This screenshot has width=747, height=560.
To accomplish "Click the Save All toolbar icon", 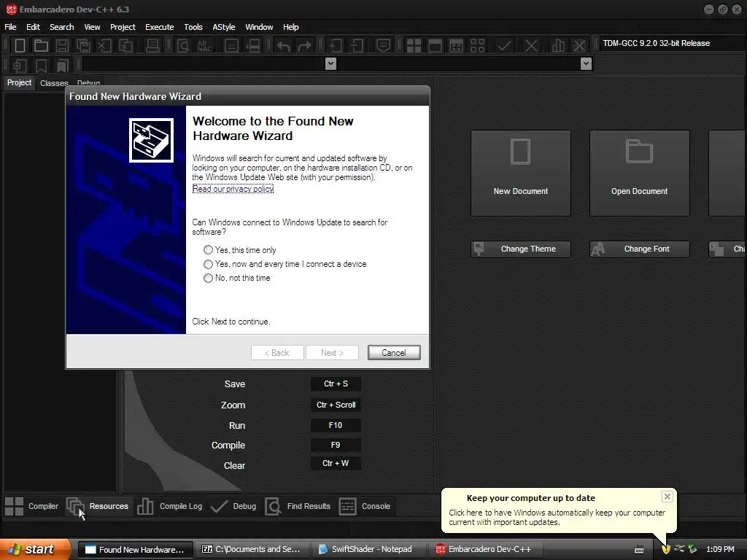I will click(x=83, y=46).
